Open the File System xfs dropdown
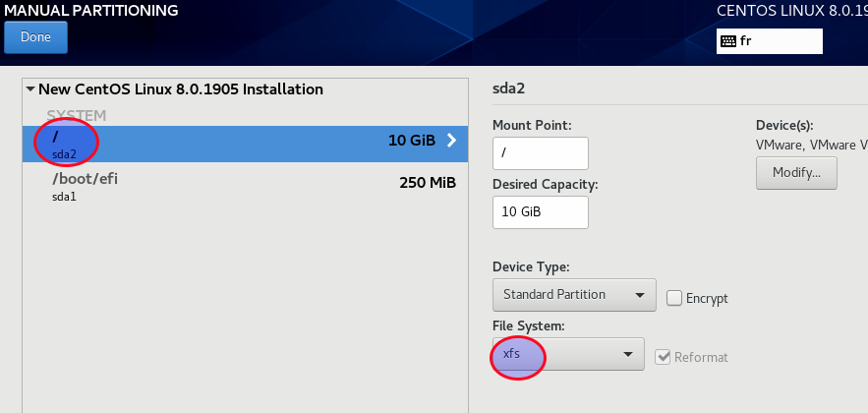This screenshot has height=413, width=868. tap(568, 354)
